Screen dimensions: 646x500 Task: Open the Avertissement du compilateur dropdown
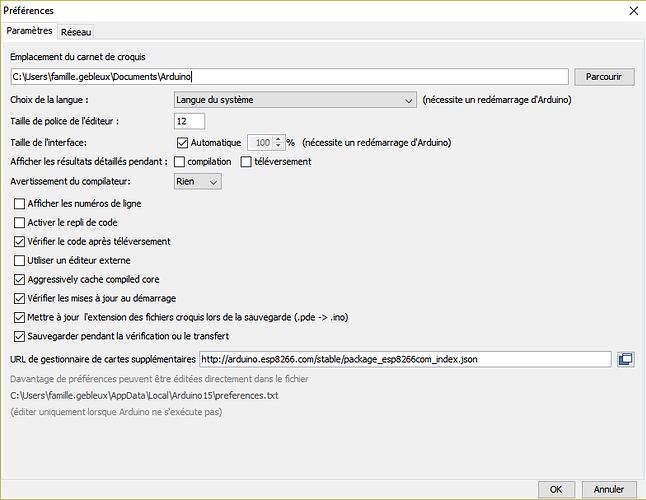197,182
